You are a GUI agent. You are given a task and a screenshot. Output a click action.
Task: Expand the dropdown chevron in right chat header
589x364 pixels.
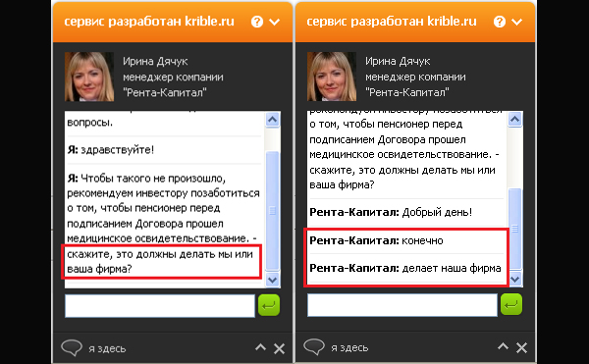(x=517, y=23)
